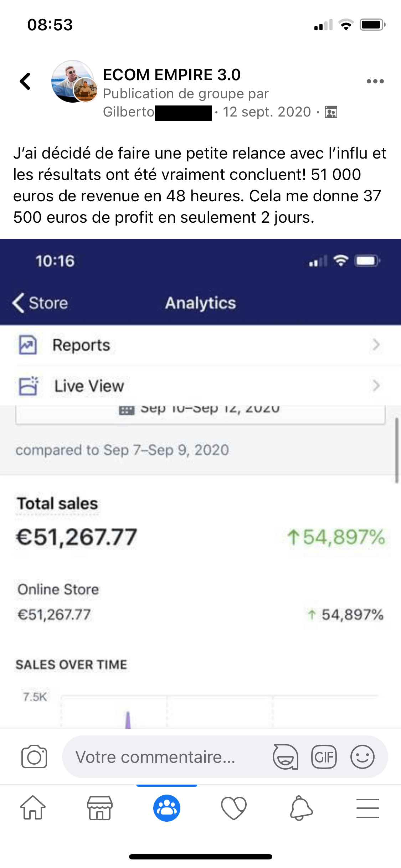401x868 pixels.
Task: Open the Dating heart tab
Action: (x=234, y=808)
